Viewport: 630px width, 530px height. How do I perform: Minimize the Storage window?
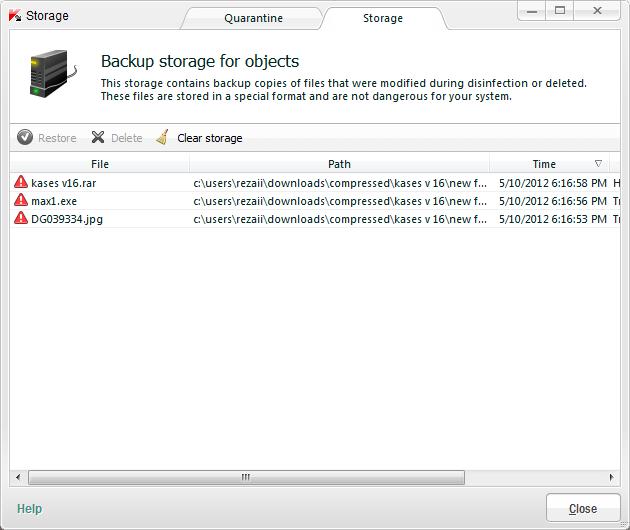532,11
